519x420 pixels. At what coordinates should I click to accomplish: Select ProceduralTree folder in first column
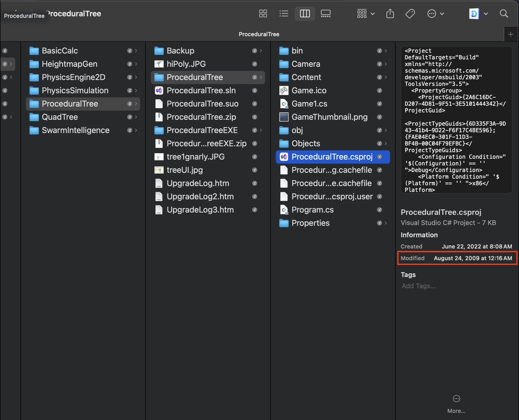point(84,104)
